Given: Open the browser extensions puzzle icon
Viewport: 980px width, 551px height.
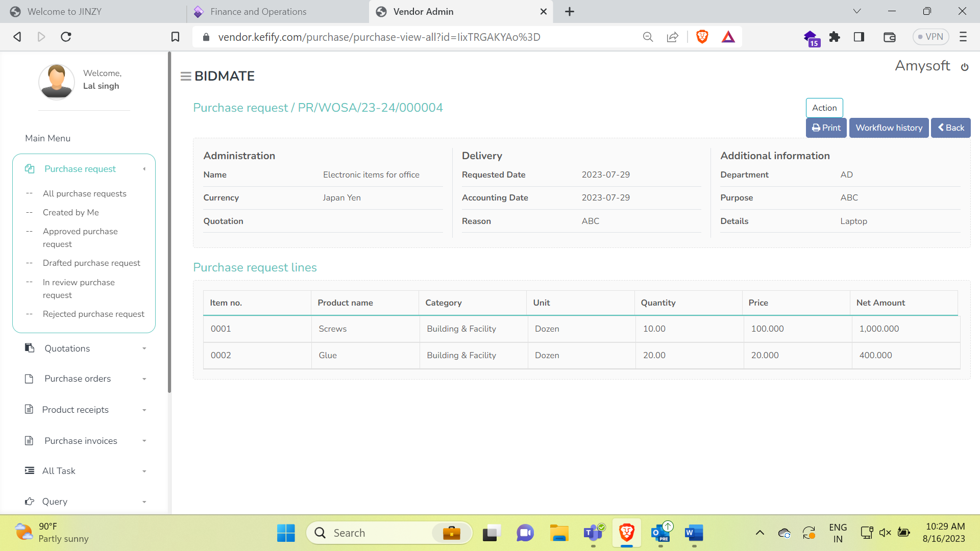Looking at the screenshot, I should [x=835, y=37].
